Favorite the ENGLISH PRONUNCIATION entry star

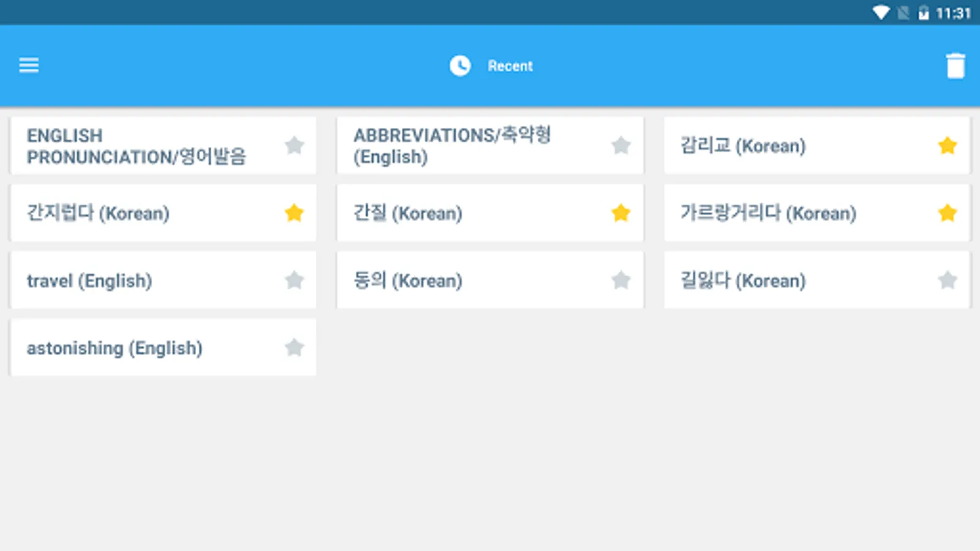pyautogui.click(x=295, y=146)
